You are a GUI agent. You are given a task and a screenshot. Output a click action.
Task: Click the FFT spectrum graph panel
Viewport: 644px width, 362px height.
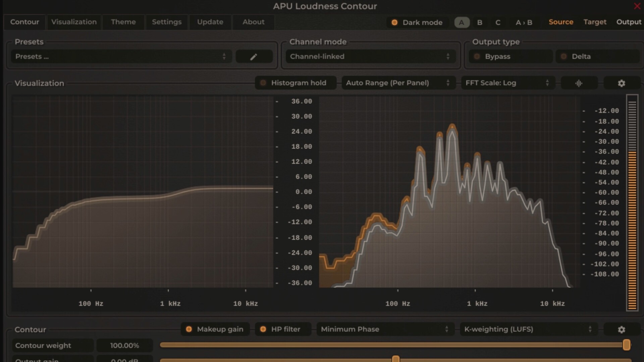[449, 192]
